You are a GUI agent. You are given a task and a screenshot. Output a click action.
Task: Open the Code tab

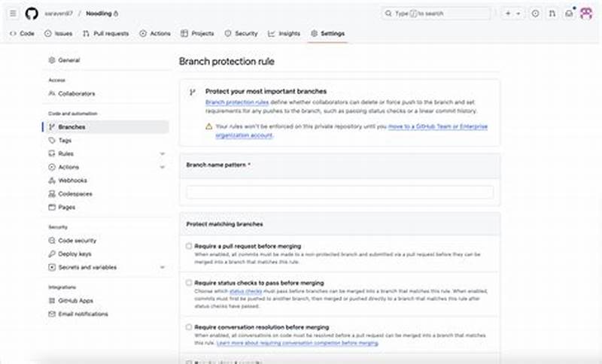(23, 33)
